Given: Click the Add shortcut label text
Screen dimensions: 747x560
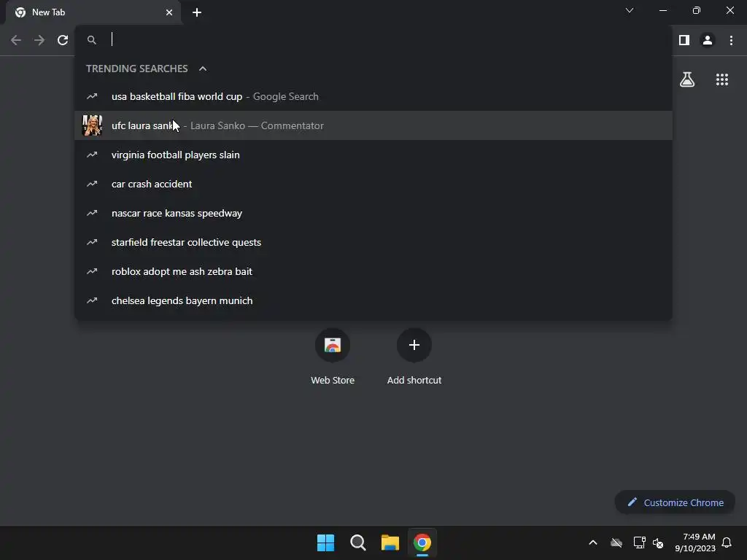Looking at the screenshot, I should 414,380.
